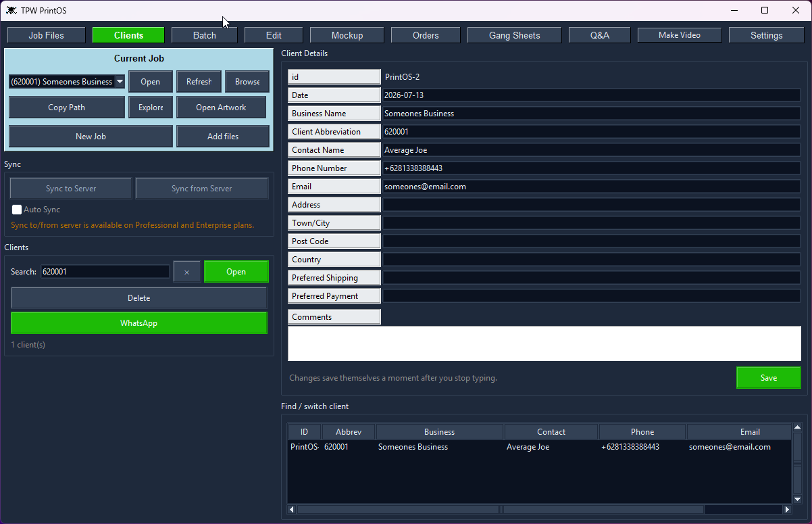Click the Country input field
812x524 pixels.
pyautogui.click(x=592, y=260)
